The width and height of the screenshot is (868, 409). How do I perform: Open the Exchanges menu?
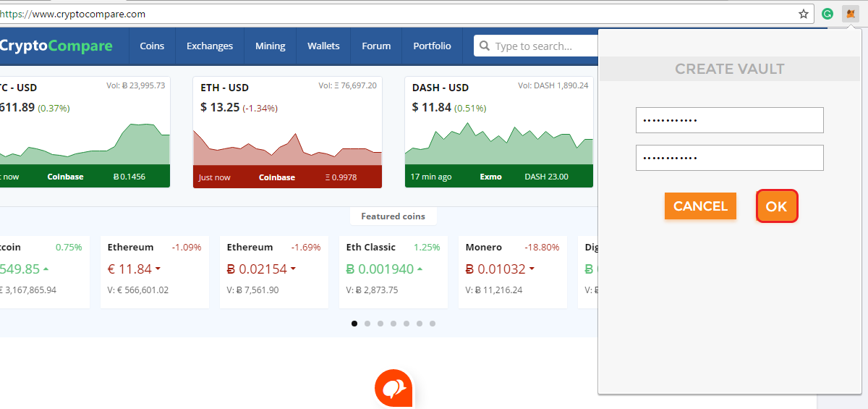210,46
